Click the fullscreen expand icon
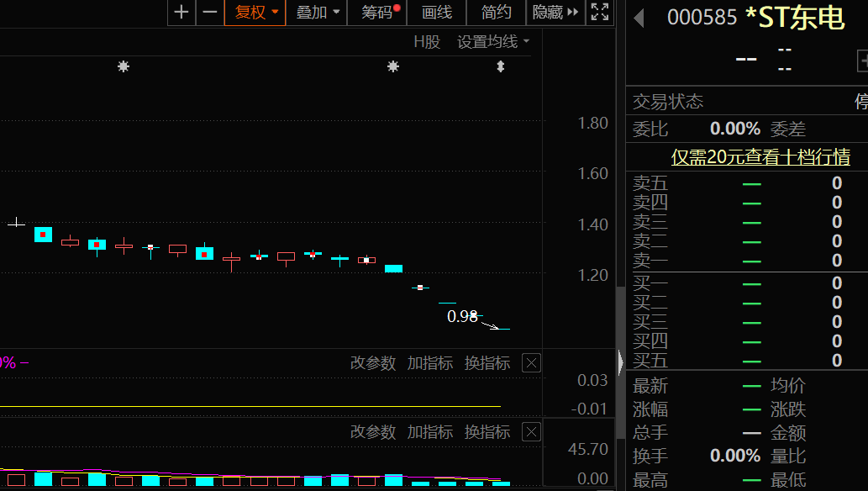The image size is (868, 491). (x=599, y=13)
